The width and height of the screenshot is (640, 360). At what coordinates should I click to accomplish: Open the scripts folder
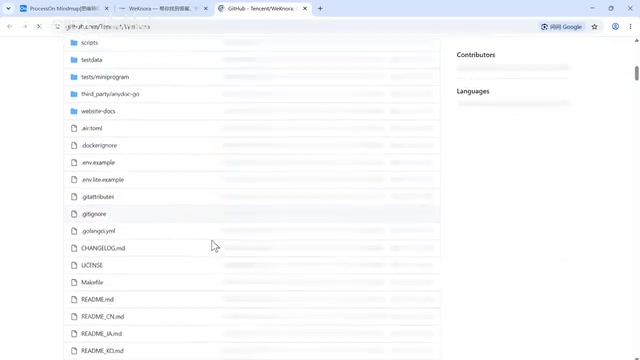[x=89, y=42]
